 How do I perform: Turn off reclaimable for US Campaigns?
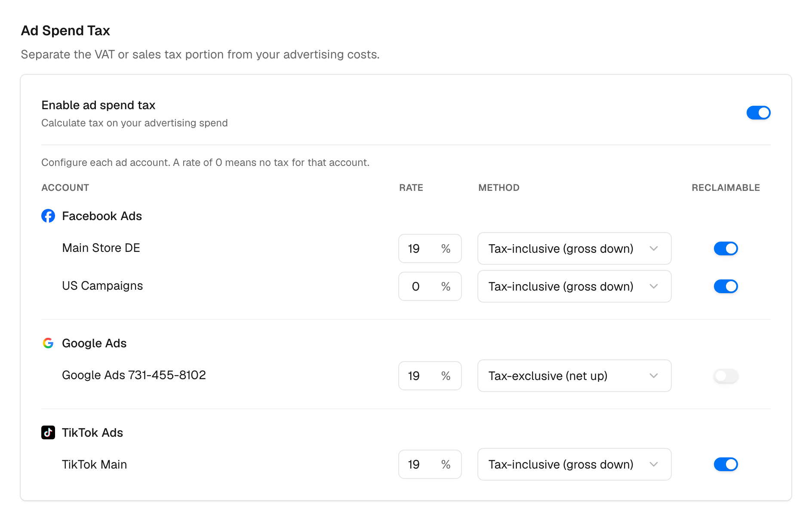click(x=726, y=286)
